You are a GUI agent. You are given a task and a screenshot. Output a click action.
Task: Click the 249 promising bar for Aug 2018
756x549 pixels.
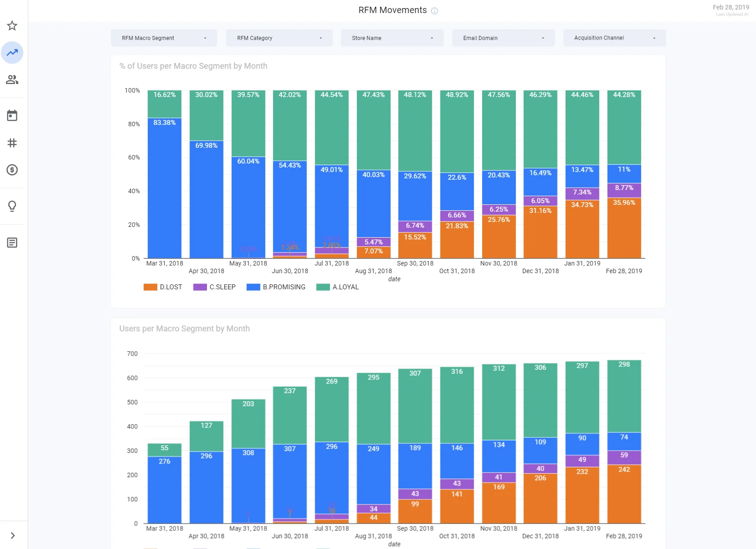point(374,474)
